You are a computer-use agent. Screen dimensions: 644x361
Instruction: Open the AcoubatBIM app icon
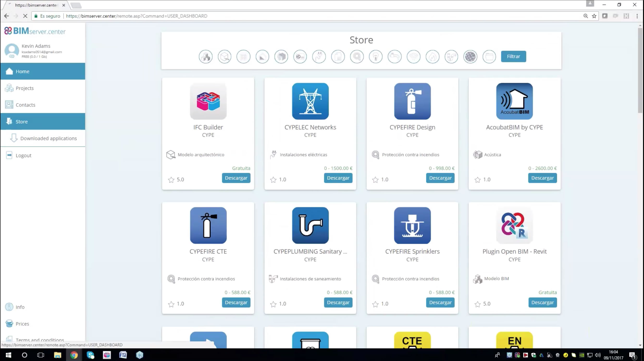[514, 101]
